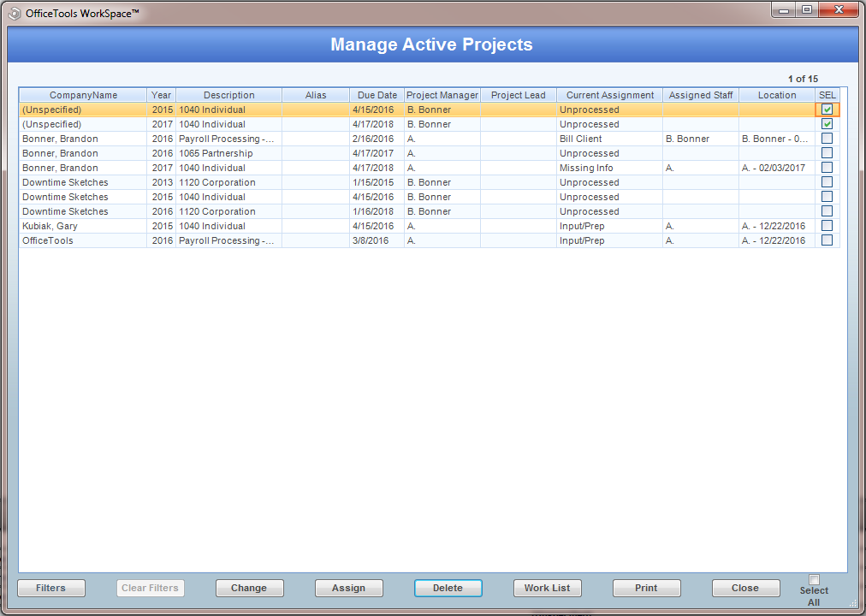Close the window with the red X
866x616 pixels.
point(839,10)
